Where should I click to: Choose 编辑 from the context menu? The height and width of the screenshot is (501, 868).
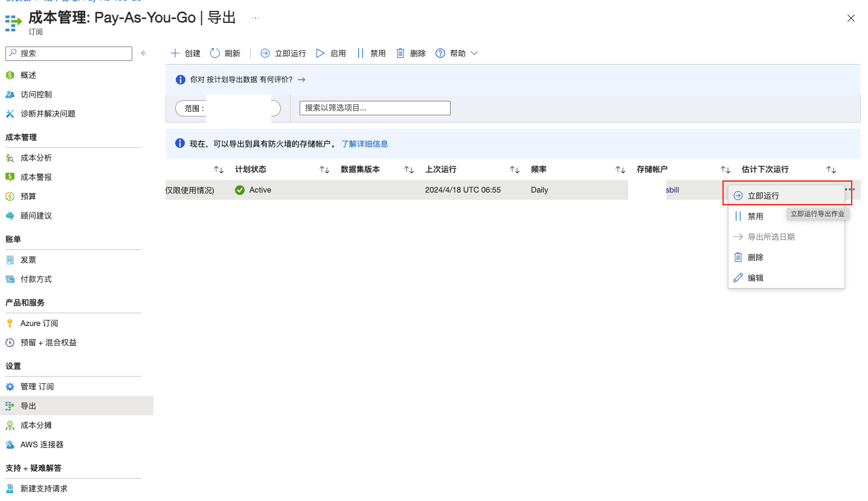tap(755, 278)
